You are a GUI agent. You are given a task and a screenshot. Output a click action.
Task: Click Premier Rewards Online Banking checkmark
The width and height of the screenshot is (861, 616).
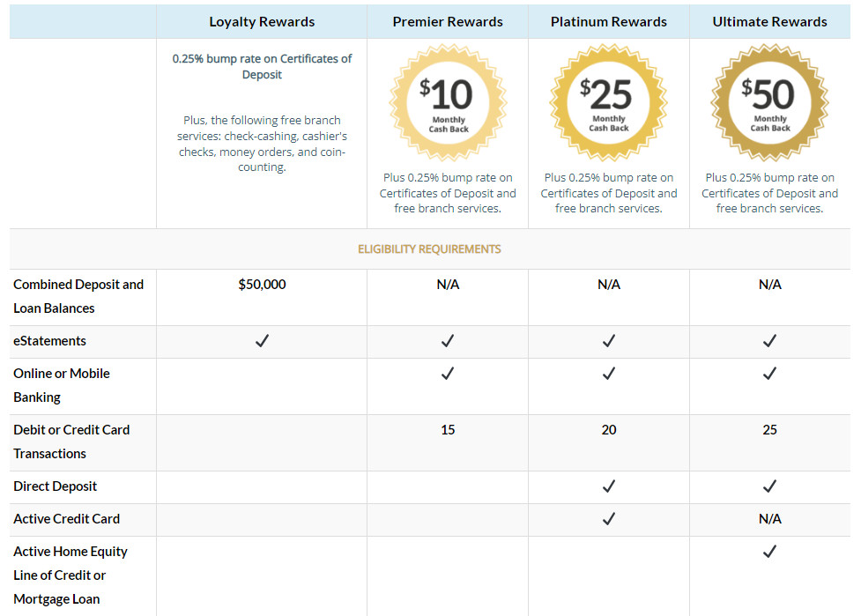click(x=448, y=374)
